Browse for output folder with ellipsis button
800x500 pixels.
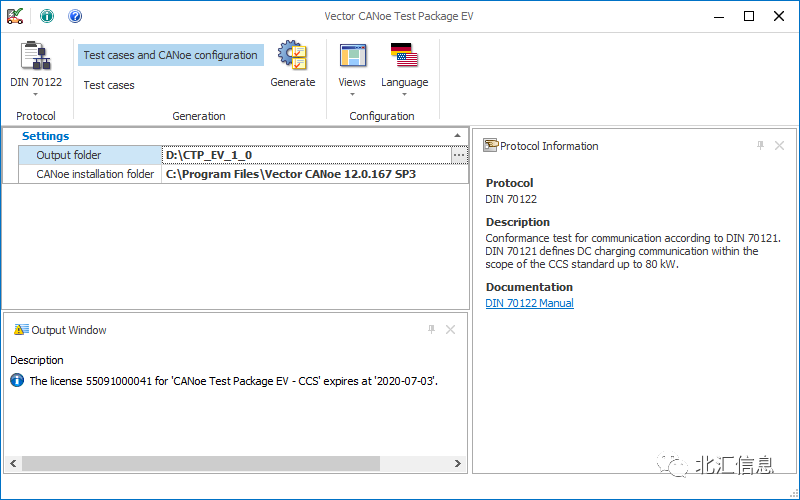tap(459, 155)
